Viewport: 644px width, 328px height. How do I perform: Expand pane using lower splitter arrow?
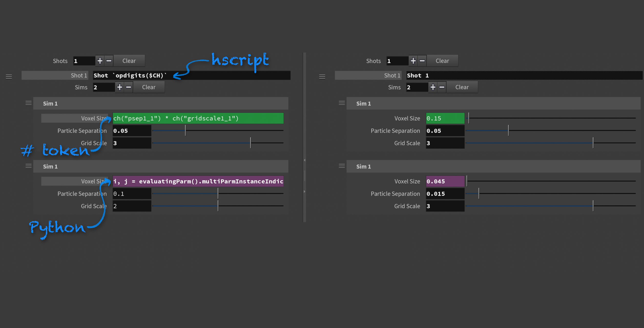[x=304, y=192]
